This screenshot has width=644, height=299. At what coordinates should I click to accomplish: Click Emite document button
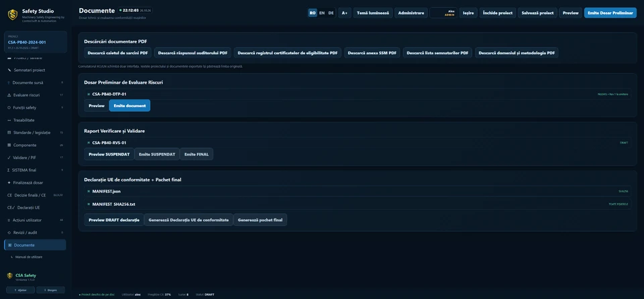click(x=129, y=105)
